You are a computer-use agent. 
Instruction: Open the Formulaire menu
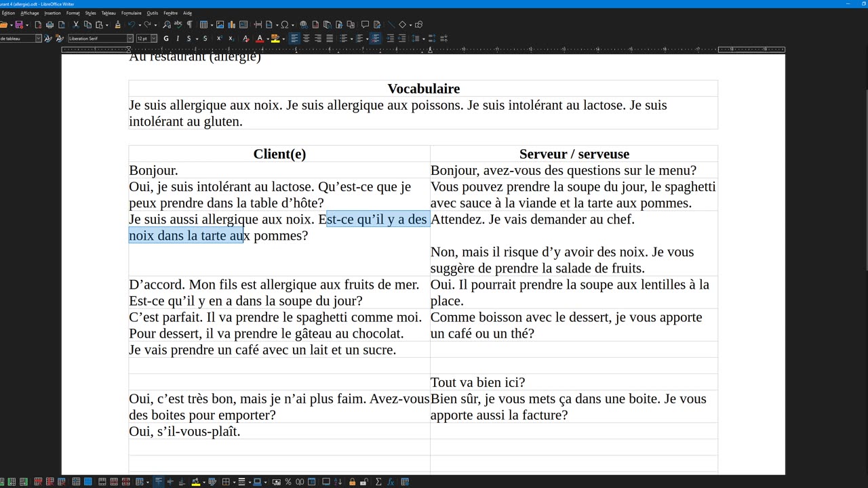click(x=132, y=13)
